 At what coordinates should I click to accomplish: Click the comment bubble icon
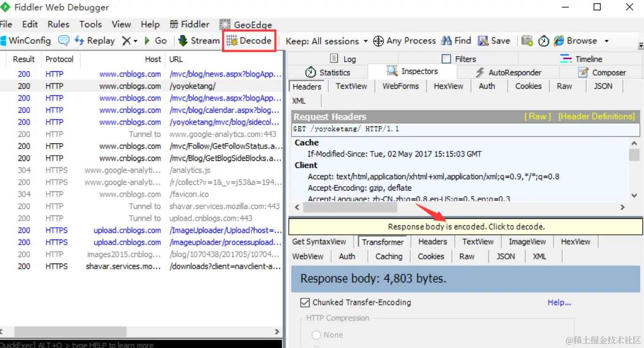(64, 41)
